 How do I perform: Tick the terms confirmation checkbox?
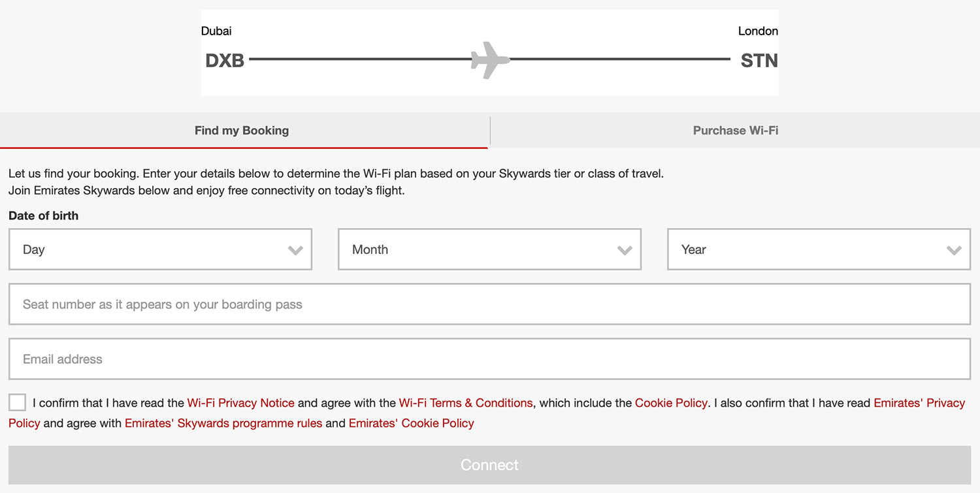click(x=18, y=402)
